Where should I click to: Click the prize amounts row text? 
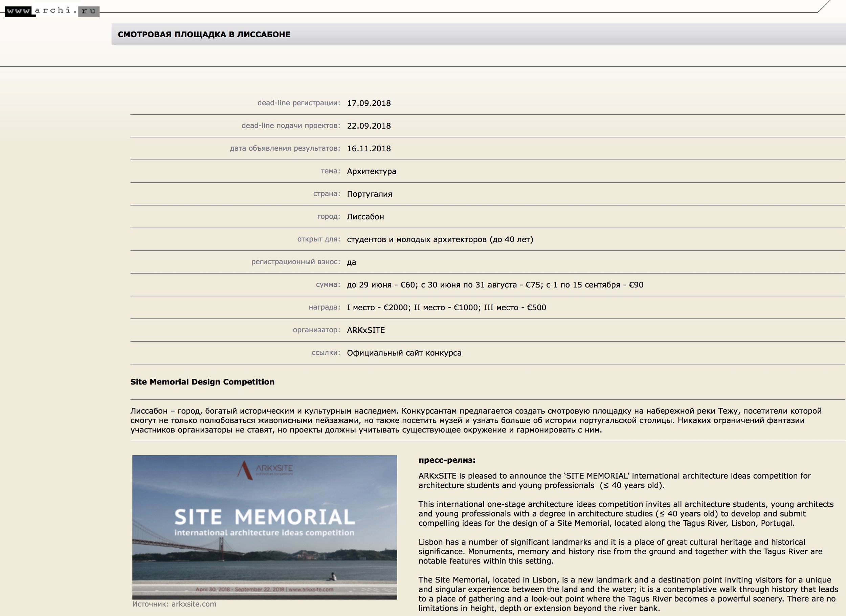(446, 308)
